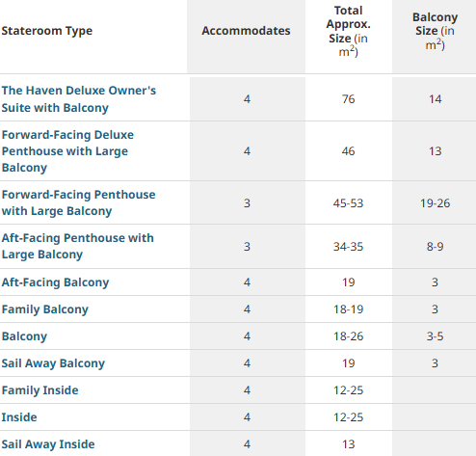476x456 pixels.
Task: Select the 76 total size cell
Action: point(349,99)
